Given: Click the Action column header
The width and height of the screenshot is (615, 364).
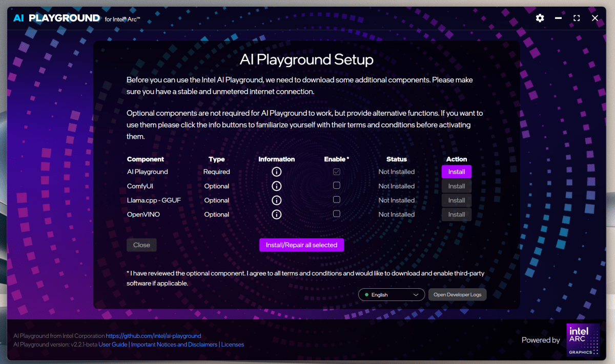Looking at the screenshot, I should point(457,159).
